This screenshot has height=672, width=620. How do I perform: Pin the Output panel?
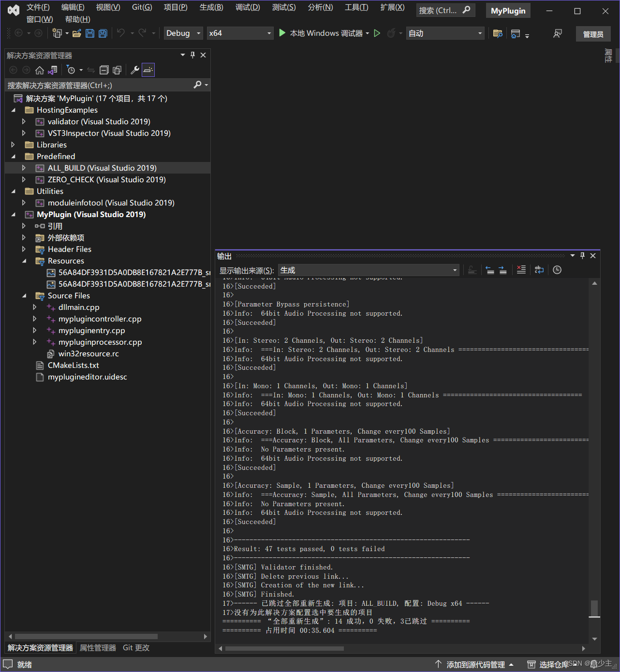[x=582, y=256]
